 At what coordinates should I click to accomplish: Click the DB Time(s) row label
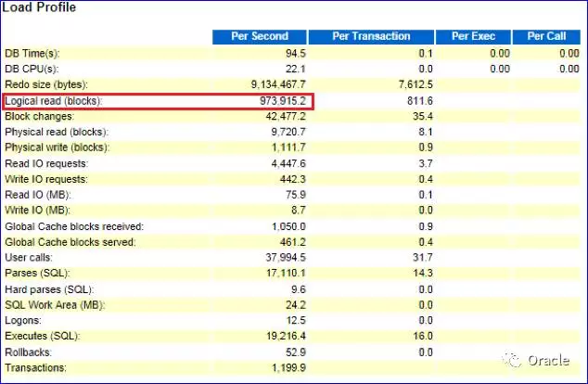(32, 54)
